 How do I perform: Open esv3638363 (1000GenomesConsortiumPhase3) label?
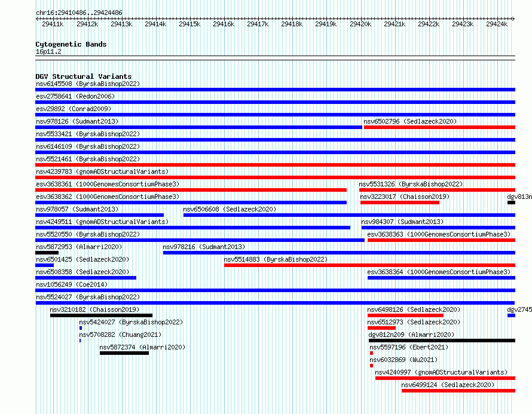pyautogui.click(x=439, y=234)
